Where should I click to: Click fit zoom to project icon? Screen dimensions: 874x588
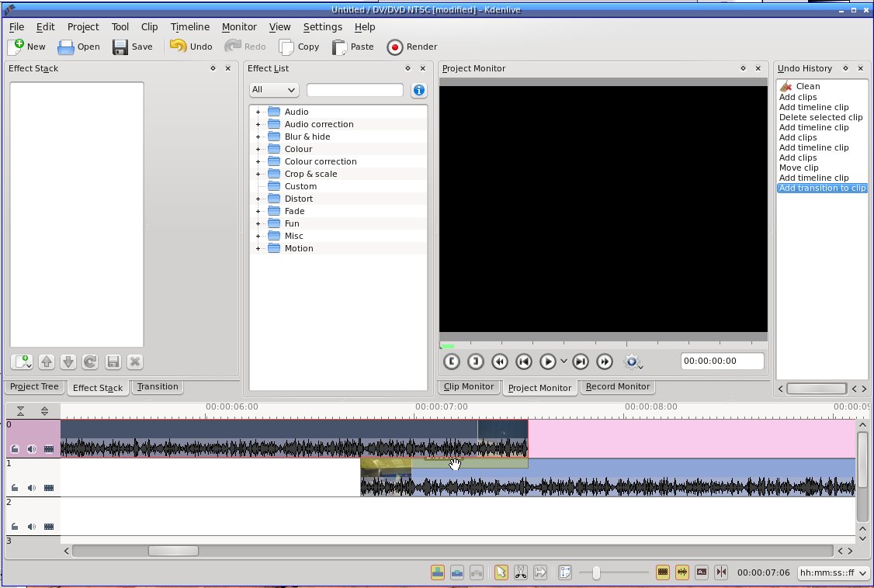point(565,572)
